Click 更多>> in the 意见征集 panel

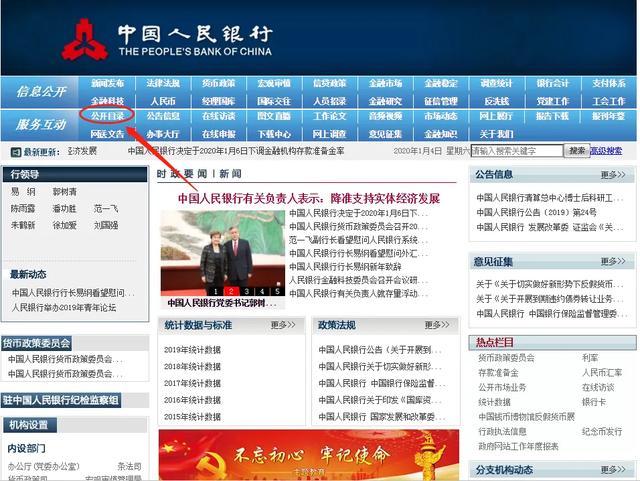(613, 261)
